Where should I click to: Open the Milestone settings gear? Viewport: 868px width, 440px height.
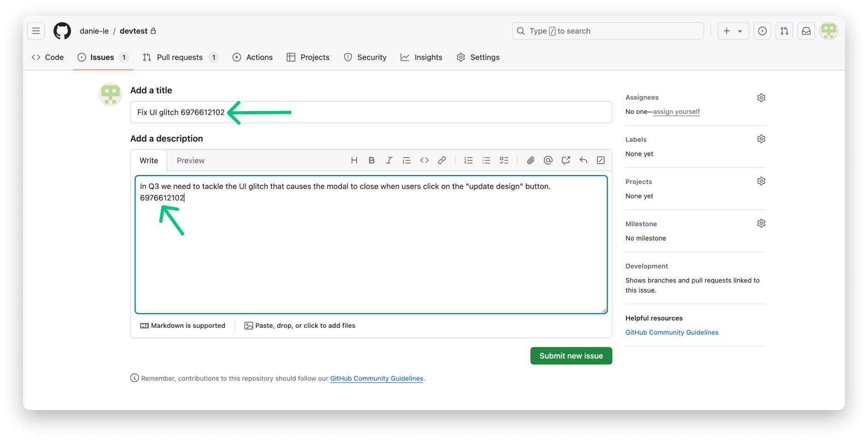(761, 223)
